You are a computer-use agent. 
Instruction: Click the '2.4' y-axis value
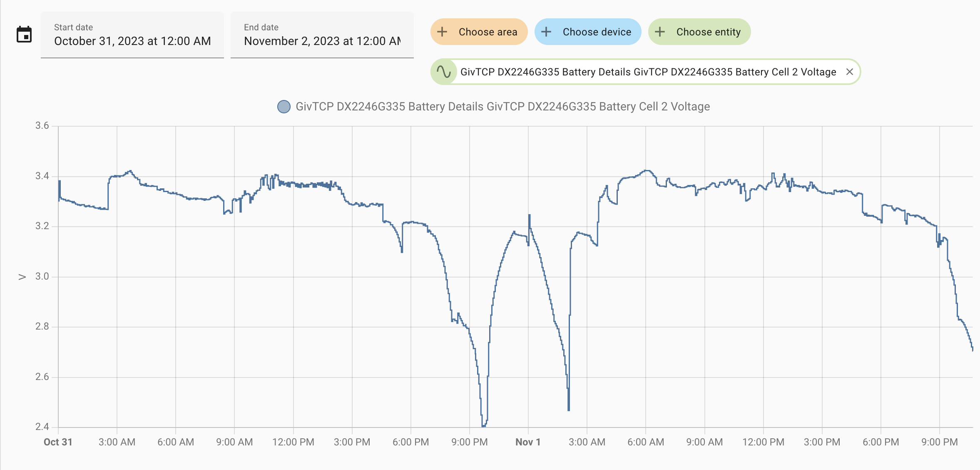(42, 427)
